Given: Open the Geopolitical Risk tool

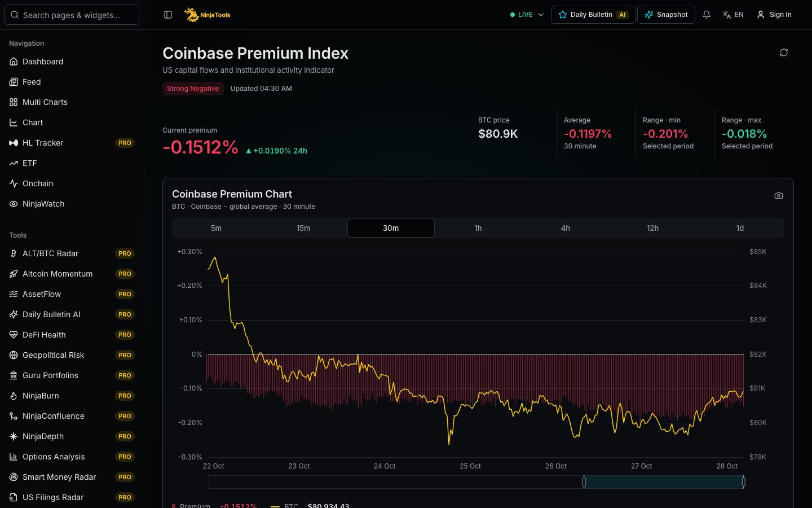Looking at the screenshot, I should click(72, 355).
